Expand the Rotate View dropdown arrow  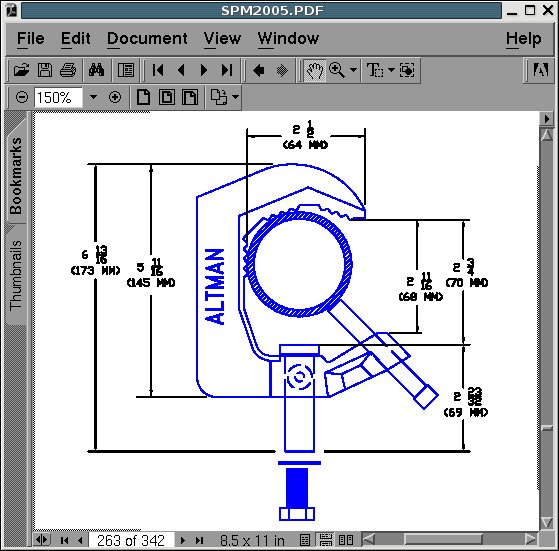coord(235,97)
